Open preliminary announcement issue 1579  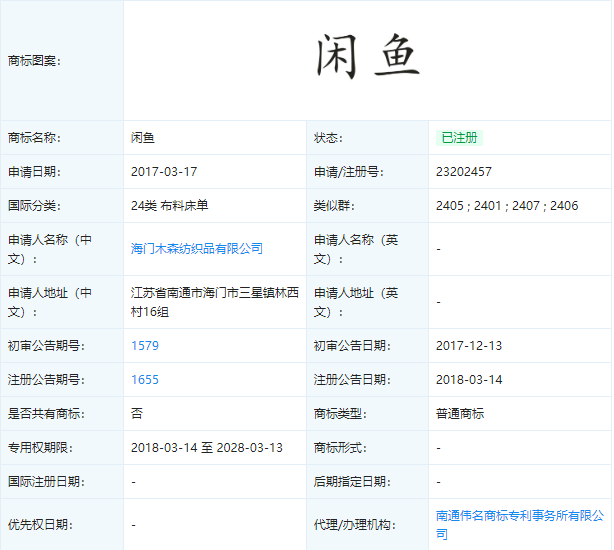pos(145,346)
